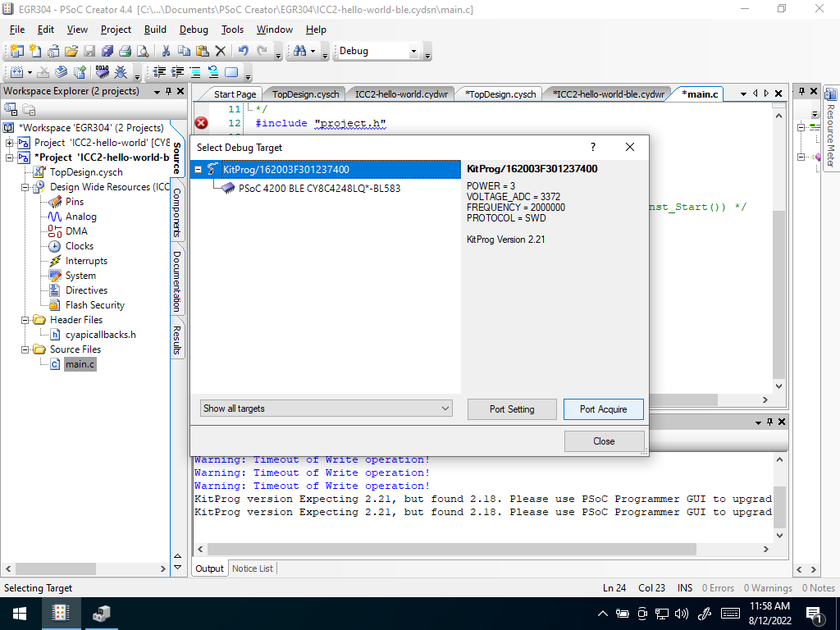Click the Decrease Indent toolbar icon
Image resolution: width=840 pixels, height=630 pixels.
159,72
